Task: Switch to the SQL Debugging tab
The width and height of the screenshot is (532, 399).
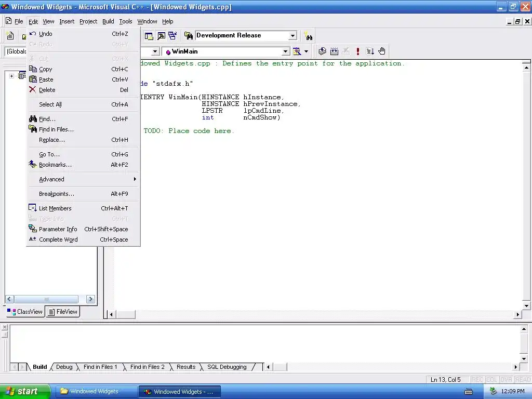Action: click(x=227, y=367)
